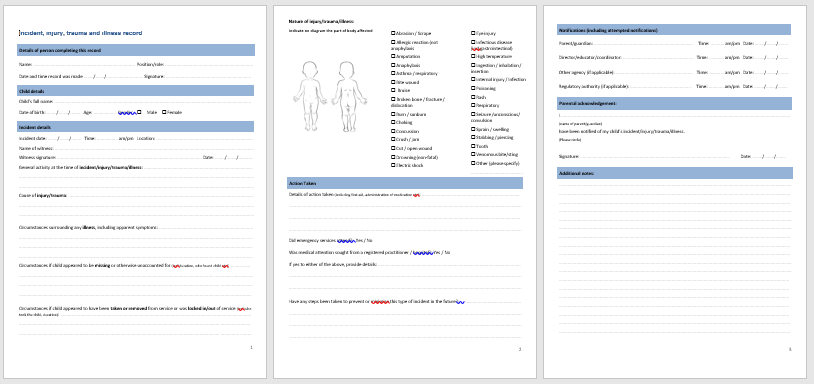Tick the Crush / jam checkbox
814x384 pixels.
(x=393, y=140)
